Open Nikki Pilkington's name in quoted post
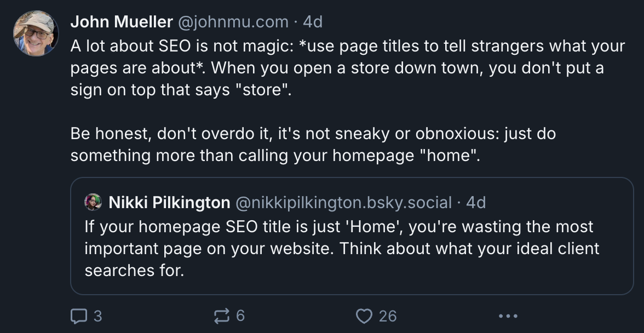644x333 pixels. [x=169, y=203]
